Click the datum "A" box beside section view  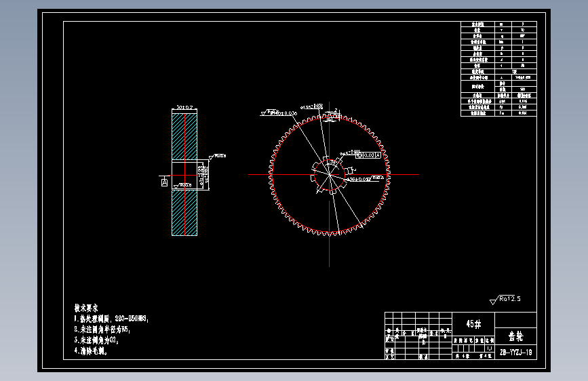coord(164,182)
